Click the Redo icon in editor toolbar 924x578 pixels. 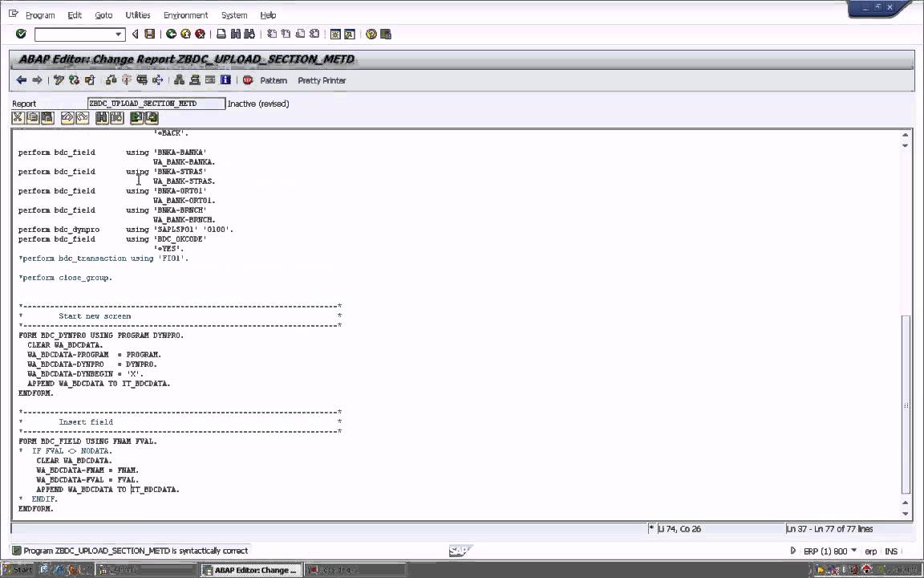point(83,118)
